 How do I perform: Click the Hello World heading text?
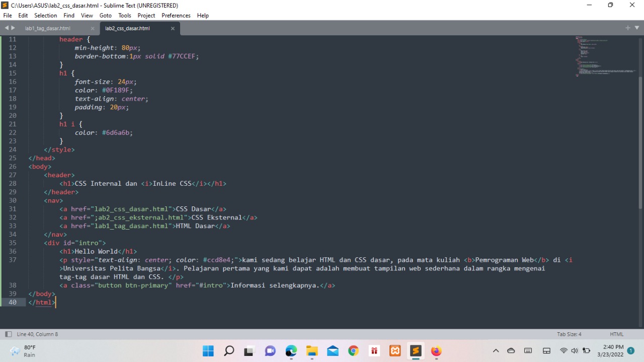96,251
